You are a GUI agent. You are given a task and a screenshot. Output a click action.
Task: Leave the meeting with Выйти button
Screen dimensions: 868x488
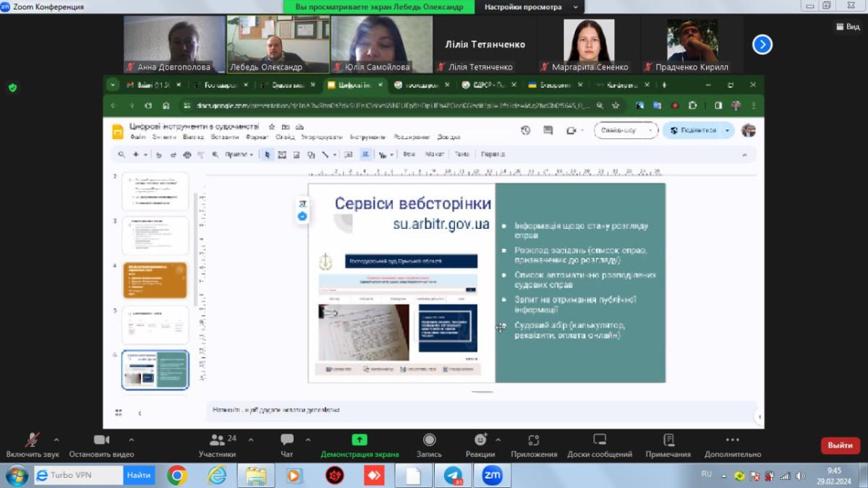coord(840,445)
